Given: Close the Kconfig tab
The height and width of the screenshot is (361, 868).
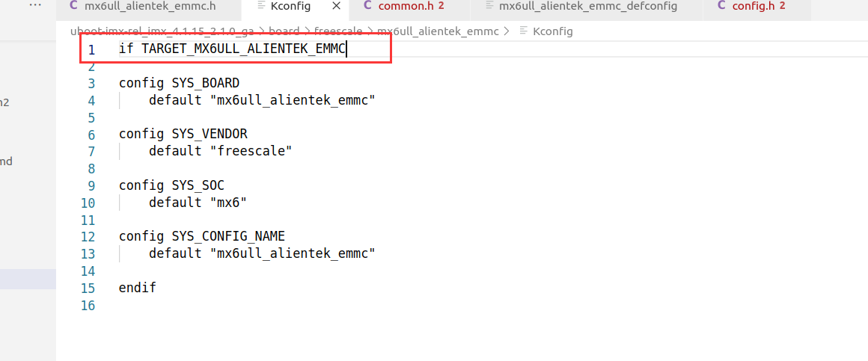Looking at the screenshot, I should [336, 7].
